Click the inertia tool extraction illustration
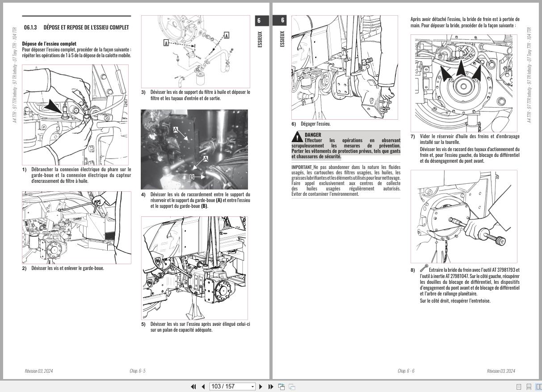Screen dimensions: 542x392 click(x=464, y=216)
